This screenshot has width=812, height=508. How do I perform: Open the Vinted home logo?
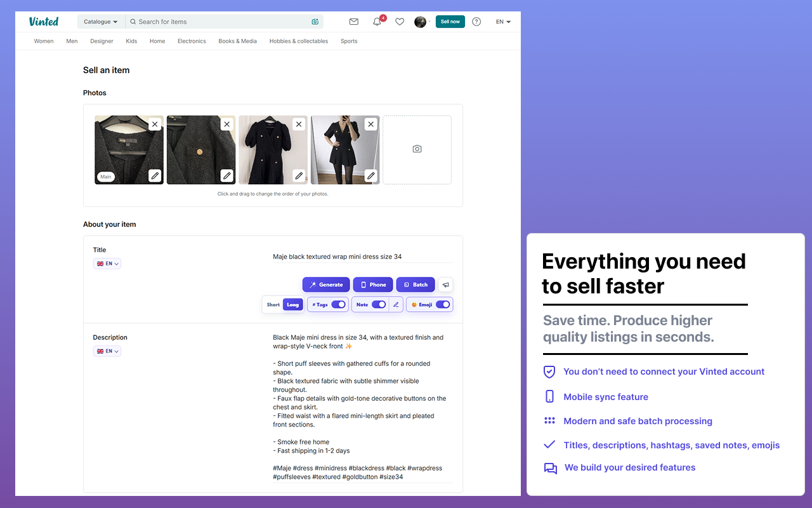[x=43, y=22]
